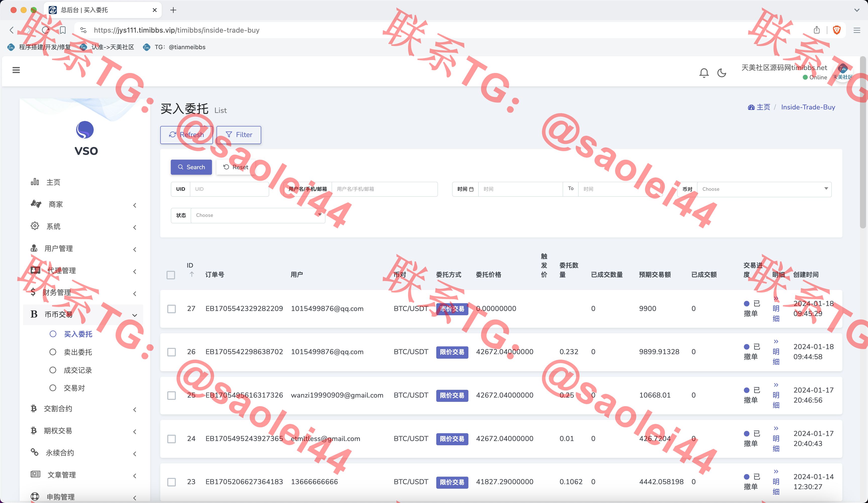Expand 用户管理 menu chevron
The height and width of the screenshot is (503, 868).
pos(135,249)
